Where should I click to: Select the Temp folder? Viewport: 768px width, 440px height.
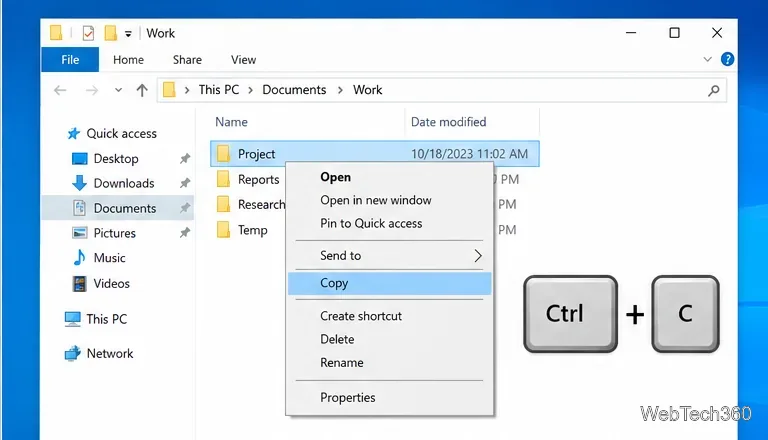tap(253, 230)
